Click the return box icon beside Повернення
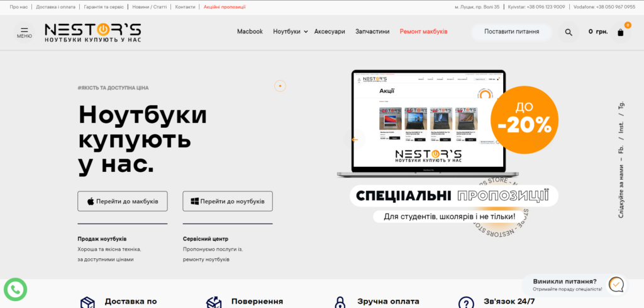644x308 pixels. 214,304
